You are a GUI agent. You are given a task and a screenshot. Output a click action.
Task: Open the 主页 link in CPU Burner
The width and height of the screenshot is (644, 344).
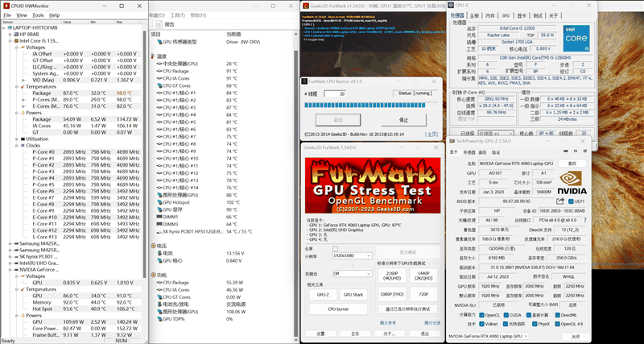tap(431, 134)
